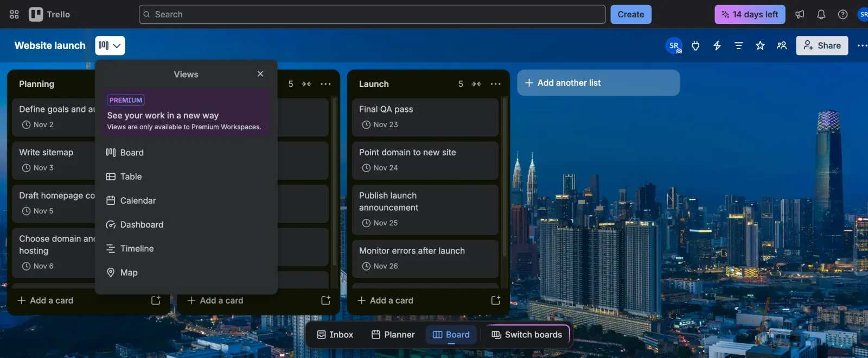Create card from template in Planning list
The image size is (868, 358).
(x=156, y=300)
